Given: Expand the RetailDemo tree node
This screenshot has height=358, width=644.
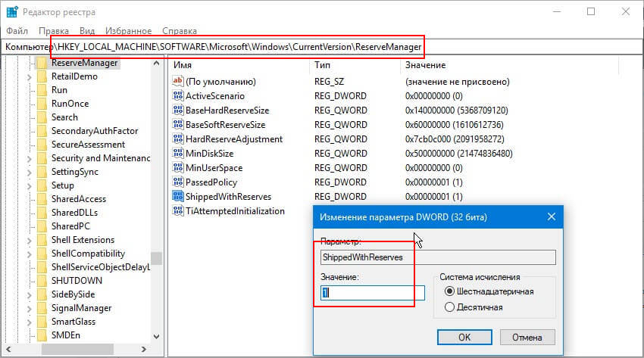Looking at the screenshot, I should click(30, 76).
